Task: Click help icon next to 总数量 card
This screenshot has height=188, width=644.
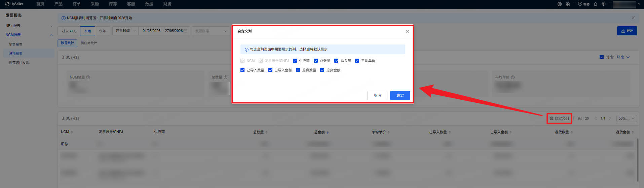Action: click(225, 77)
